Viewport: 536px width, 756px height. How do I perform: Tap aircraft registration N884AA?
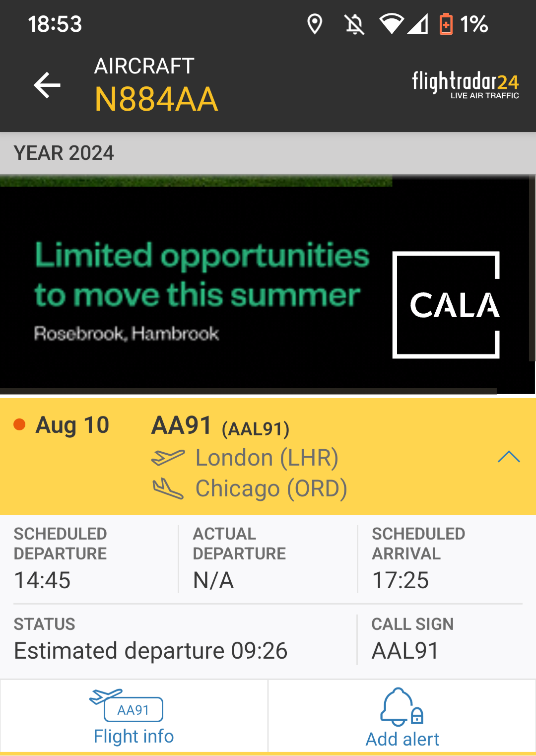pos(156,99)
